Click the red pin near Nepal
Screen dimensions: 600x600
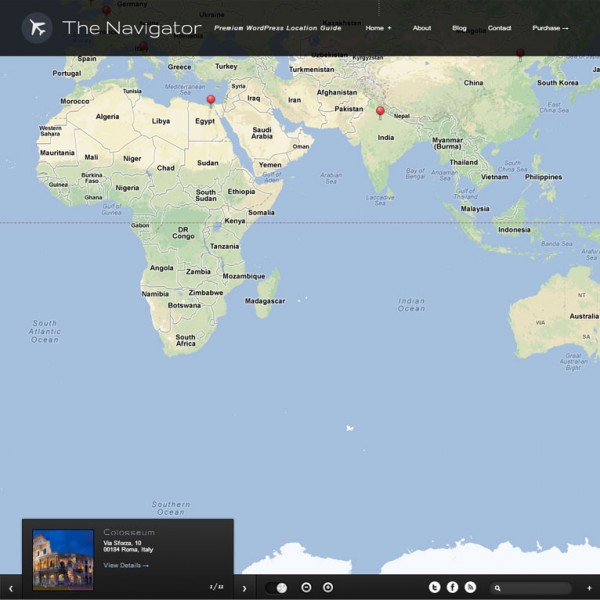380,112
